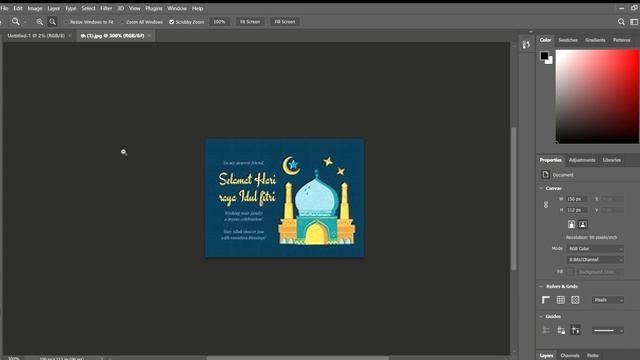Click the canvas height H input field
The height and width of the screenshot is (360, 640).
click(576, 210)
